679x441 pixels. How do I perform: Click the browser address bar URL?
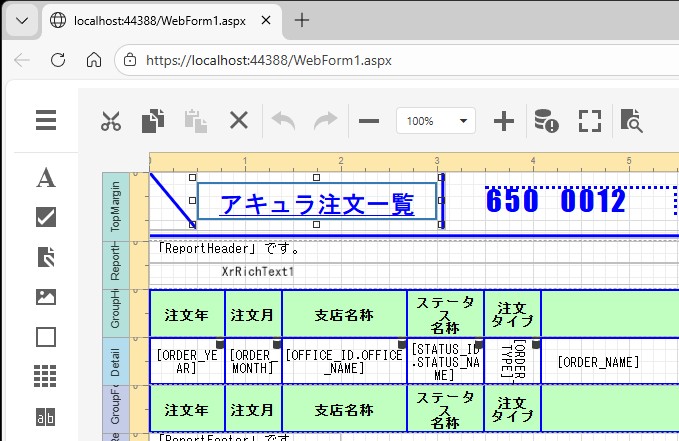click(x=270, y=59)
